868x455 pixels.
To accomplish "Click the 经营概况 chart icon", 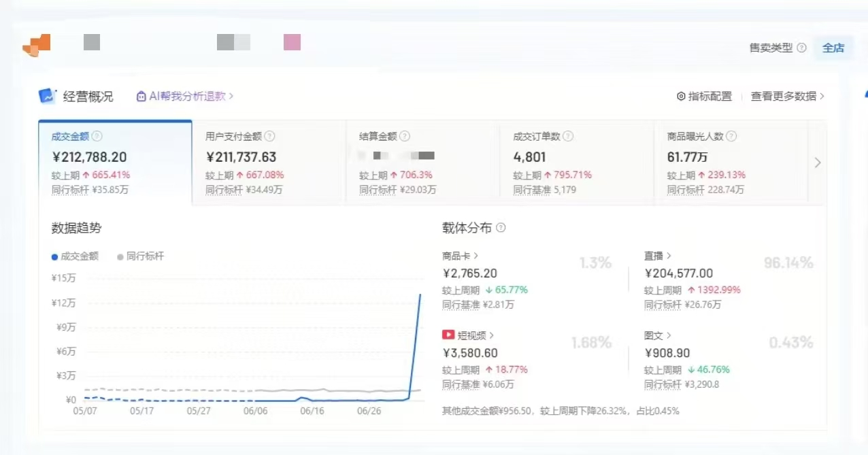I will [x=47, y=96].
